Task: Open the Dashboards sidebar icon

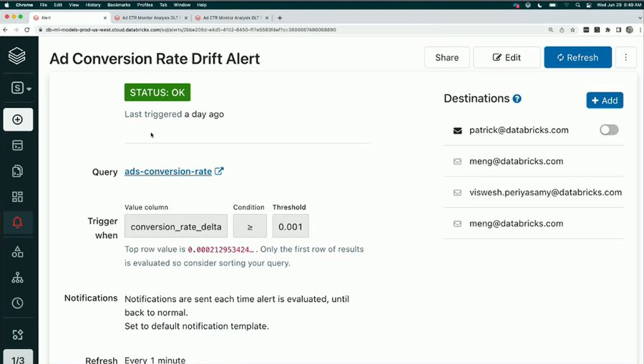Action: 17,197
